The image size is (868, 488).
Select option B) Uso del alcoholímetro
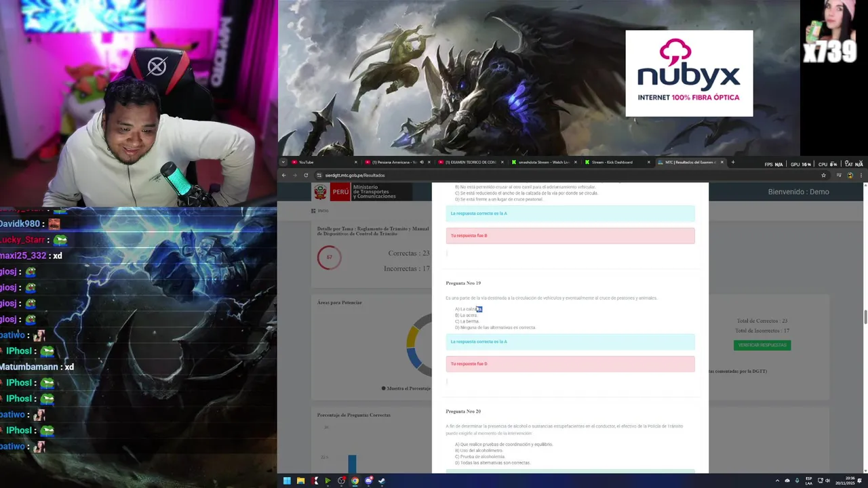click(x=479, y=451)
